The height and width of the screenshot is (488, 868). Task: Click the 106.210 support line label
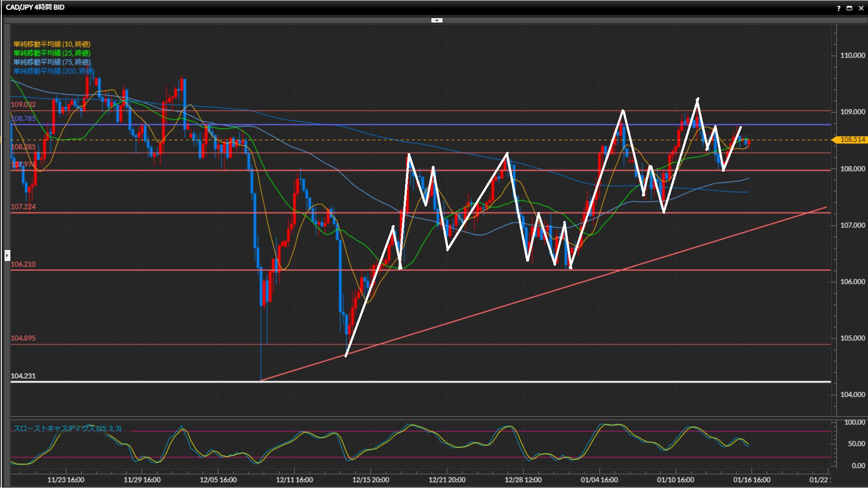click(x=23, y=264)
